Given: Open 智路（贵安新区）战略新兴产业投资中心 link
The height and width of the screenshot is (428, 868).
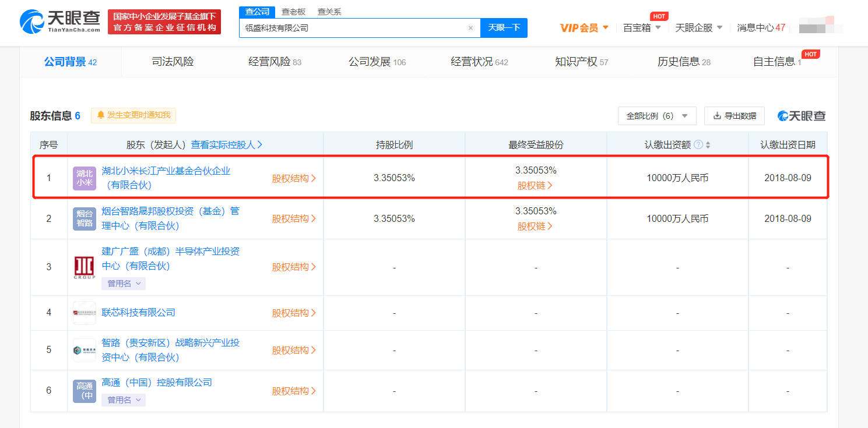Looking at the screenshot, I should click(x=171, y=350).
